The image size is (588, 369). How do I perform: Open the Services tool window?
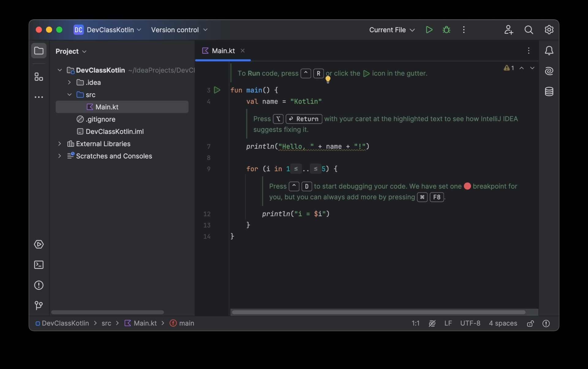point(39,244)
